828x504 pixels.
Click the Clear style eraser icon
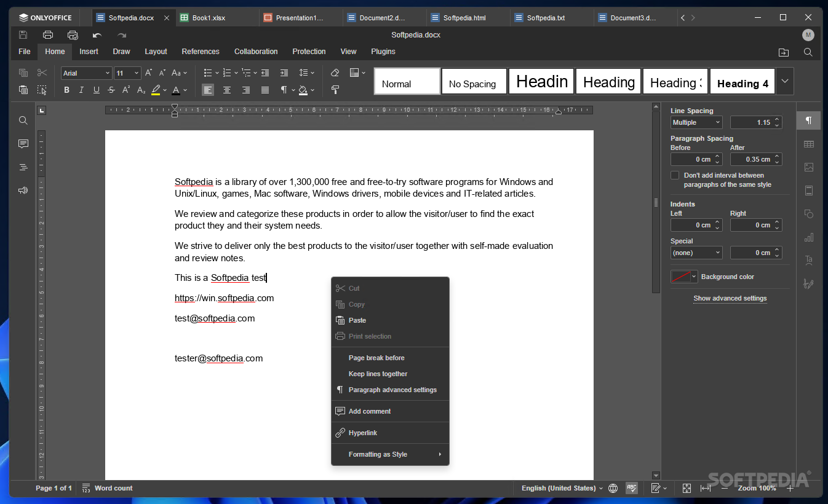coord(335,73)
